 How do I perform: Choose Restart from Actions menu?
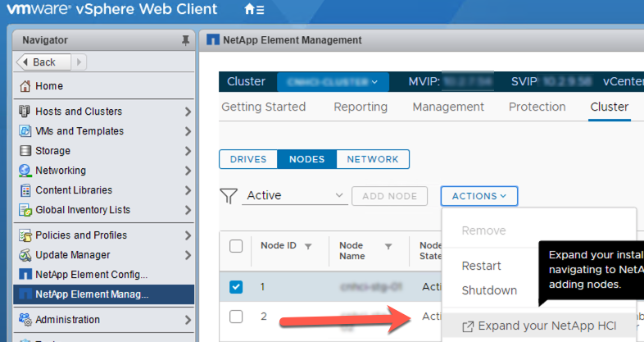[x=481, y=266]
